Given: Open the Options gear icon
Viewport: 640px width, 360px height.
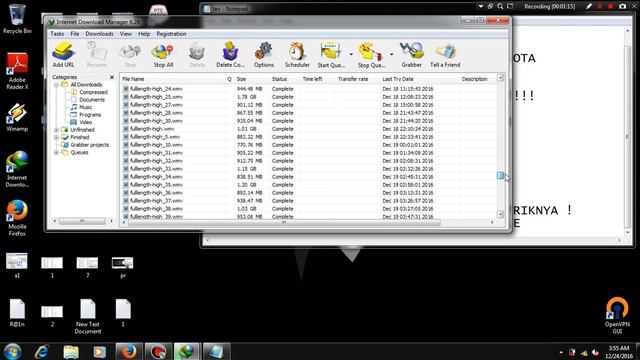Looking at the screenshot, I should coord(264,54).
